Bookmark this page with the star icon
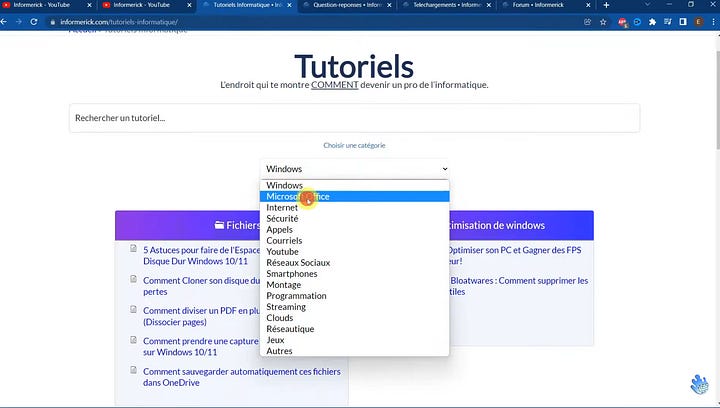720x408 pixels. pyautogui.click(x=603, y=22)
